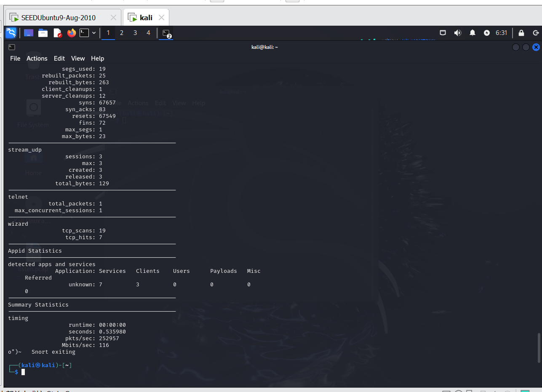542x392 pixels.
Task: Open the terminal Edit menu
Action: coord(59,59)
